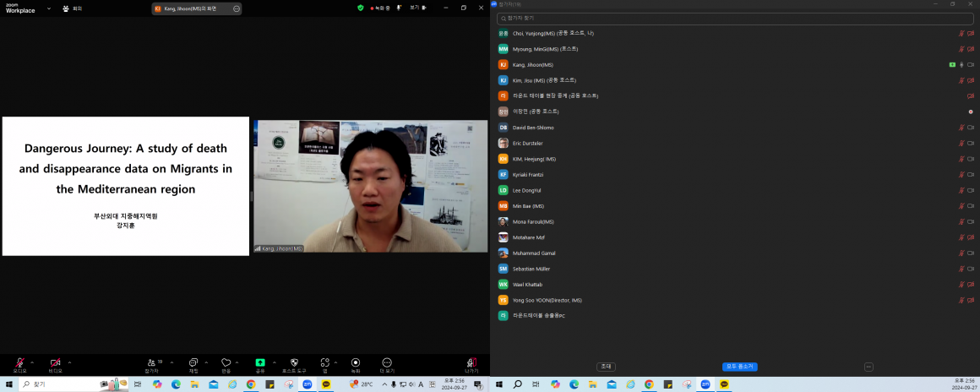Open the 보기 view menu

(x=418, y=8)
